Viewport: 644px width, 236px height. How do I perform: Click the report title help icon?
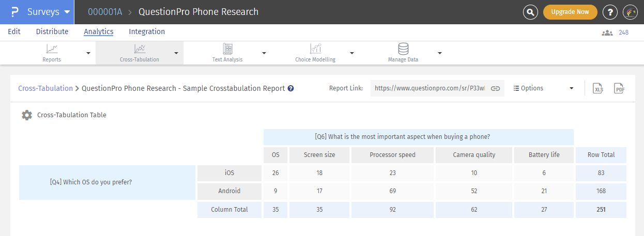coord(291,88)
